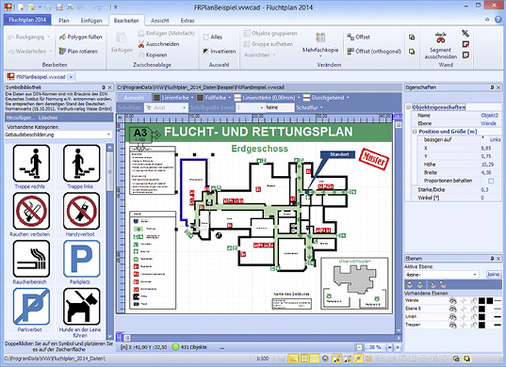
Task: Open the Linienfarbe dropdown arrow
Action: 192,98
